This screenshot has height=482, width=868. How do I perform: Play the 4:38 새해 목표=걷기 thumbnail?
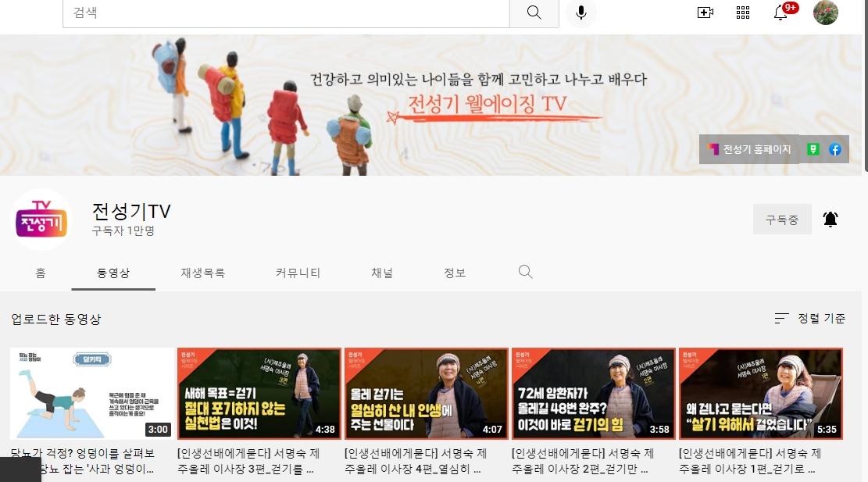click(259, 394)
